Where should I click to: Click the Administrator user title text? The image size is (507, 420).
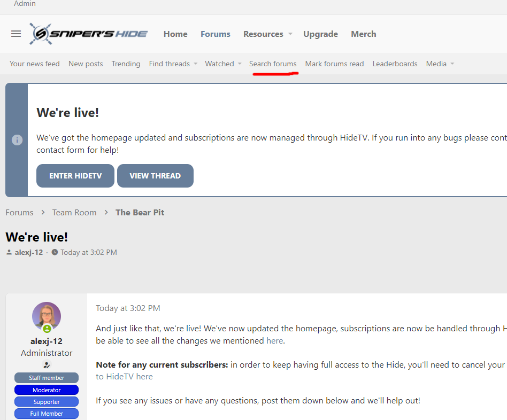[x=47, y=353]
